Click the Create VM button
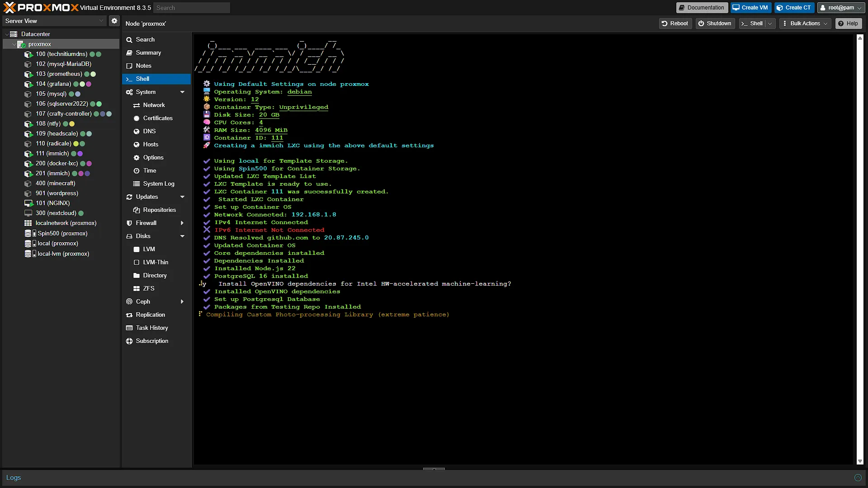 (x=750, y=8)
